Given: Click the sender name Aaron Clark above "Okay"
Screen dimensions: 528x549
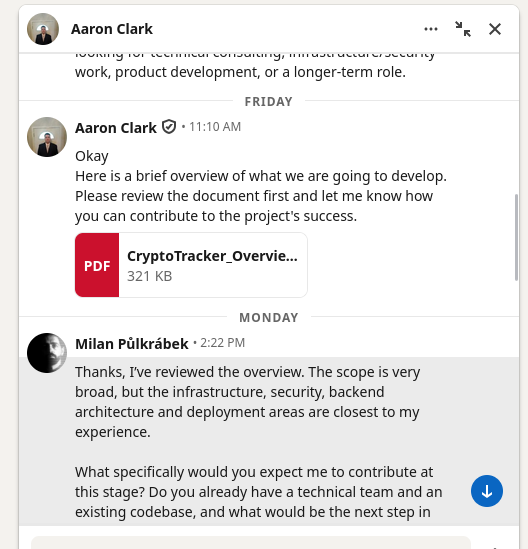Looking at the screenshot, I should point(116,128).
